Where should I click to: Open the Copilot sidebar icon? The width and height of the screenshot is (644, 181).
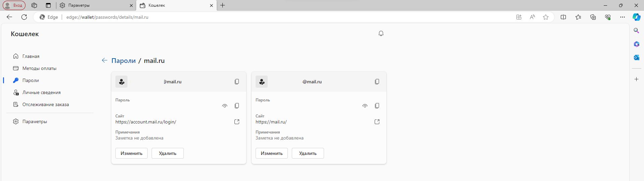pos(636,17)
